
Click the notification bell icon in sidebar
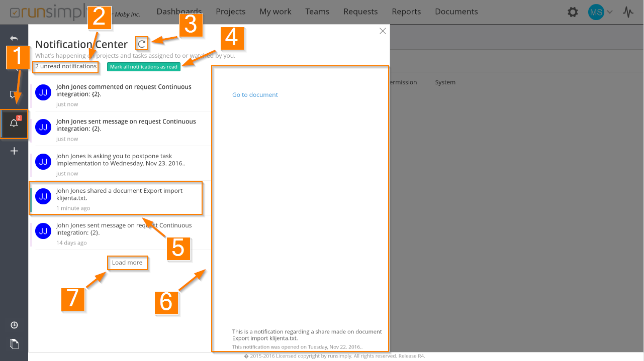click(14, 124)
